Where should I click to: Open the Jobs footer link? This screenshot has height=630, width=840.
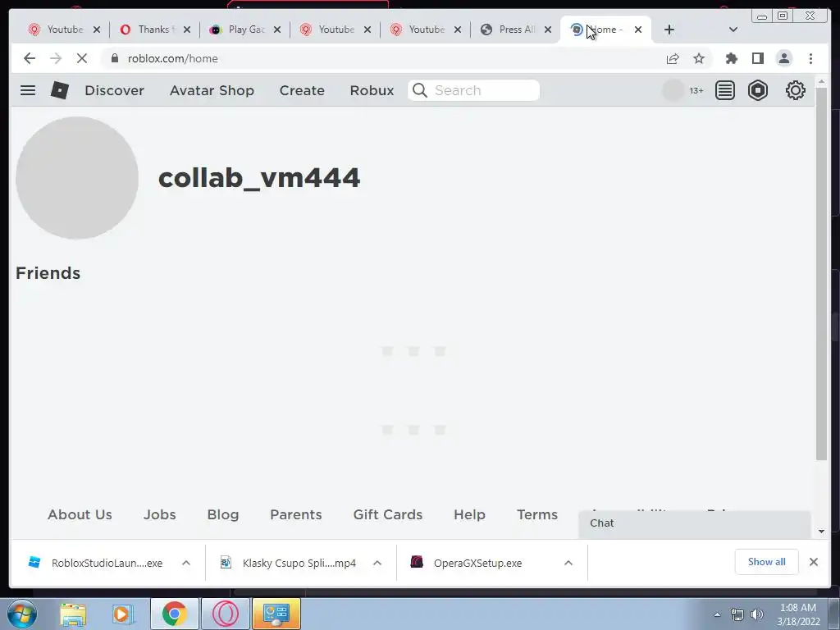pos(160,515)
